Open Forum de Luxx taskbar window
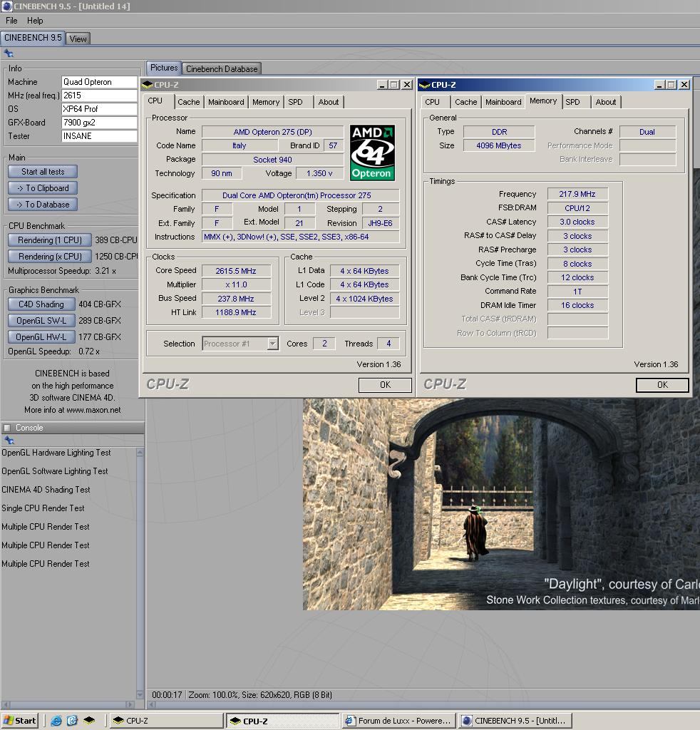The image size is (700, 730). tap(399, 721)
